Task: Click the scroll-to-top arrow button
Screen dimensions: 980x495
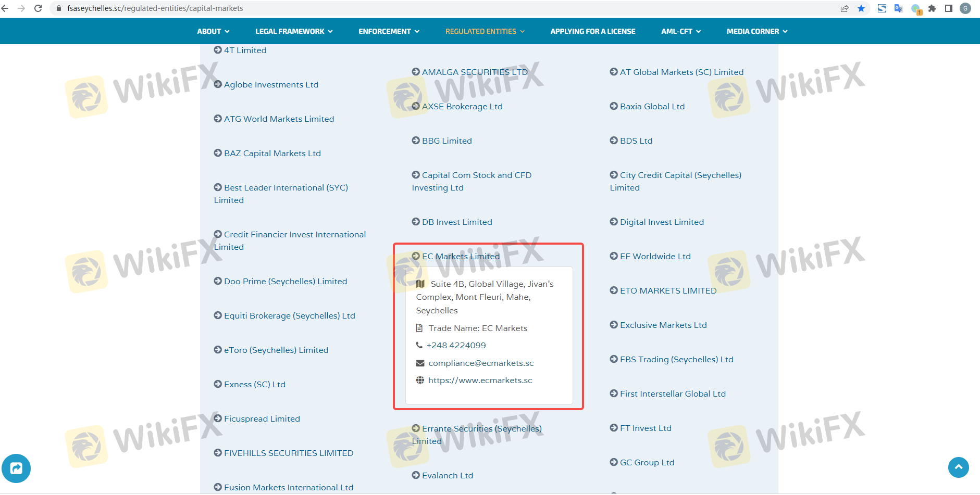Action: coord(958,467)
